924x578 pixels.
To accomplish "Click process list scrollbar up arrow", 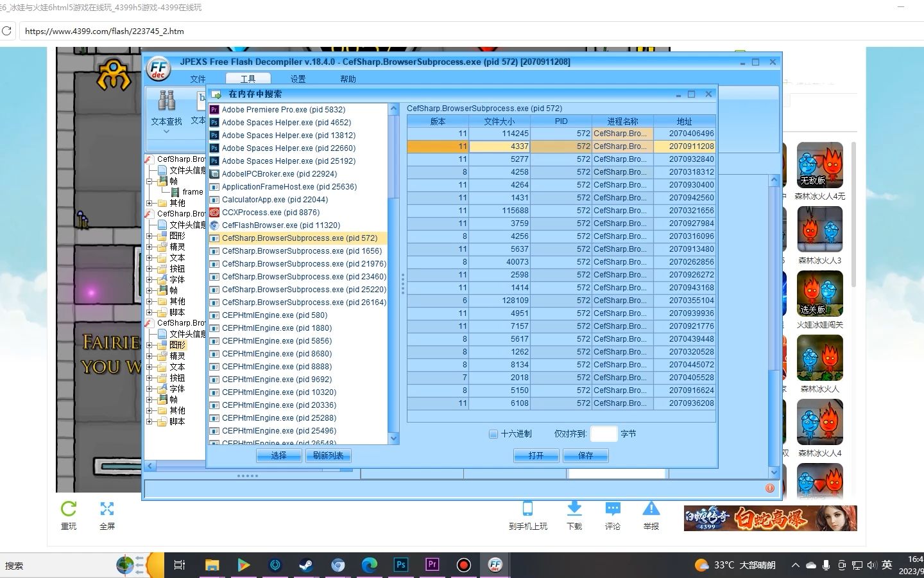I will [393, 109].
